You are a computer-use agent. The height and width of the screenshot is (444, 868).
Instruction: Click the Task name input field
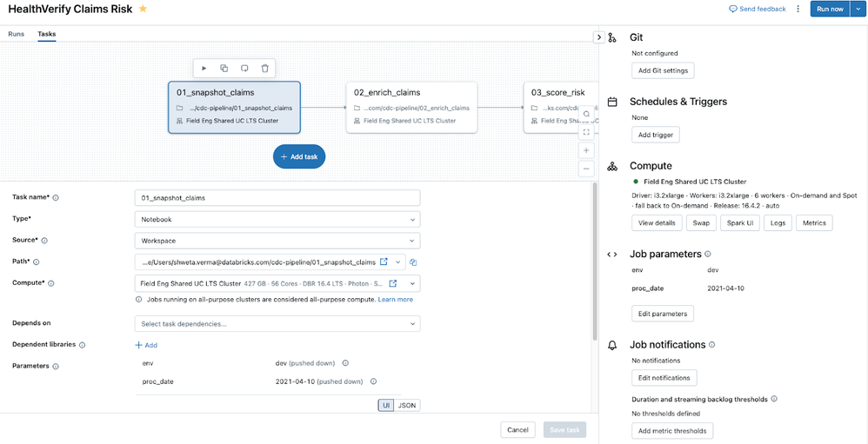pyautogui.click(x=277, y=198)
